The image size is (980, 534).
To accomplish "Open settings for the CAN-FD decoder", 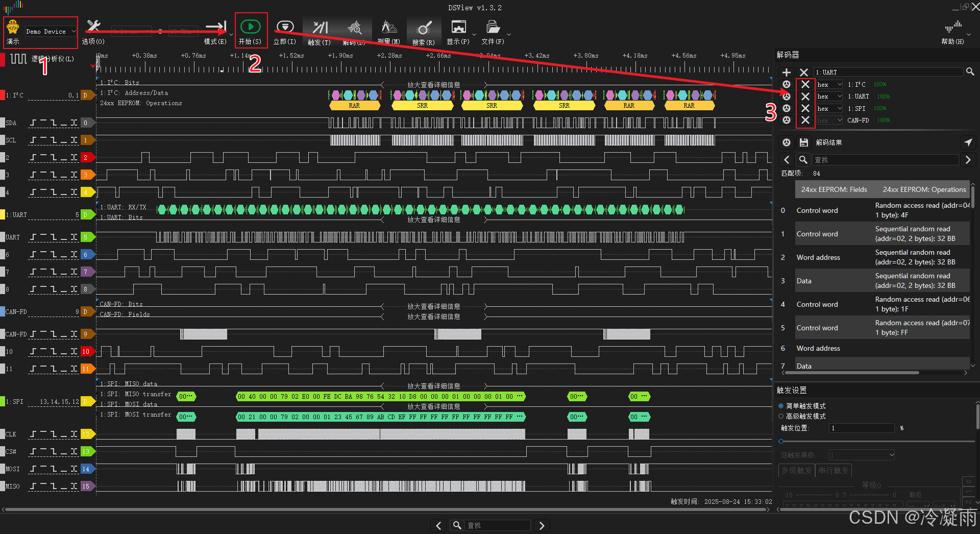I will tap(787, 120).
